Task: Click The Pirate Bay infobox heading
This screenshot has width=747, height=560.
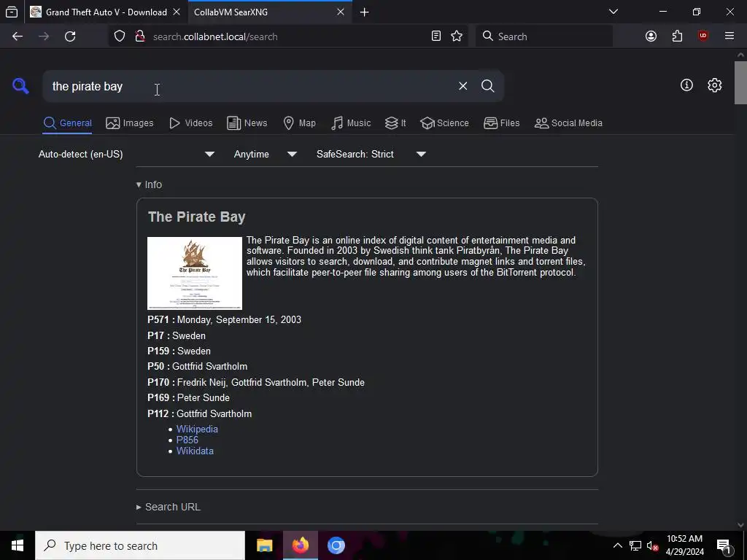Action: pyautogui.click(x=197, y=217)
